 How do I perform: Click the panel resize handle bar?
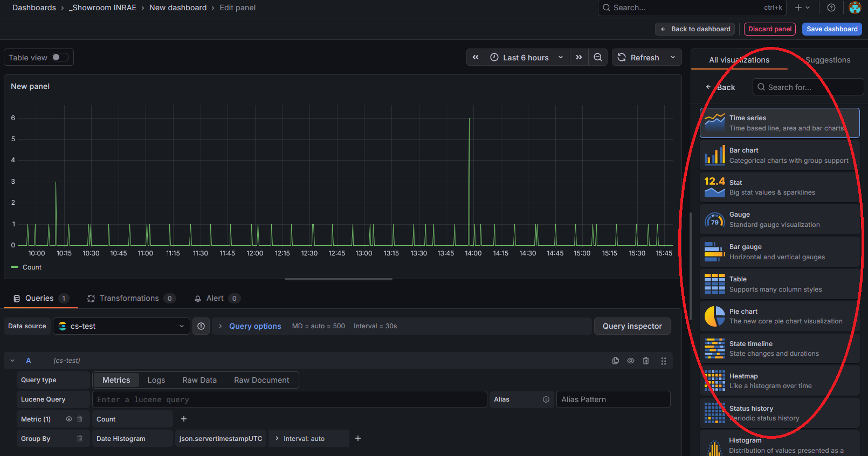[339, 279]
